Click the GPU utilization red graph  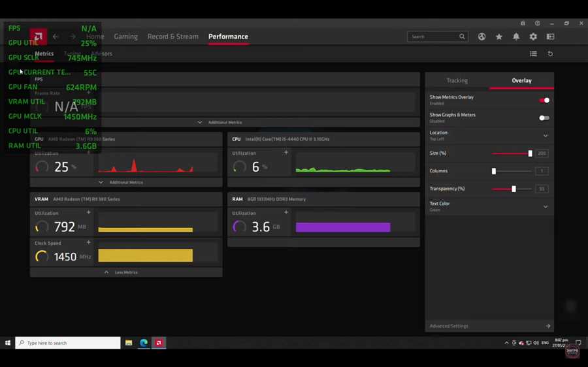158,163
